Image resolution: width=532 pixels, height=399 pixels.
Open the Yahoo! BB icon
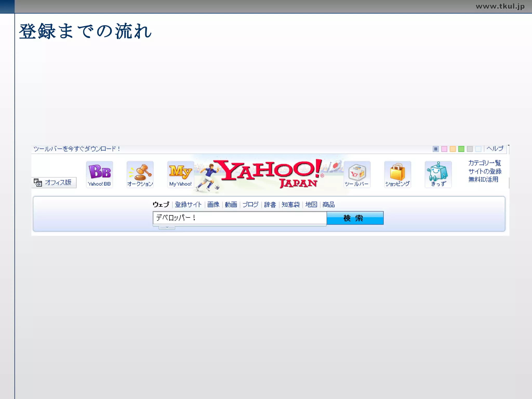pos(99,175)
